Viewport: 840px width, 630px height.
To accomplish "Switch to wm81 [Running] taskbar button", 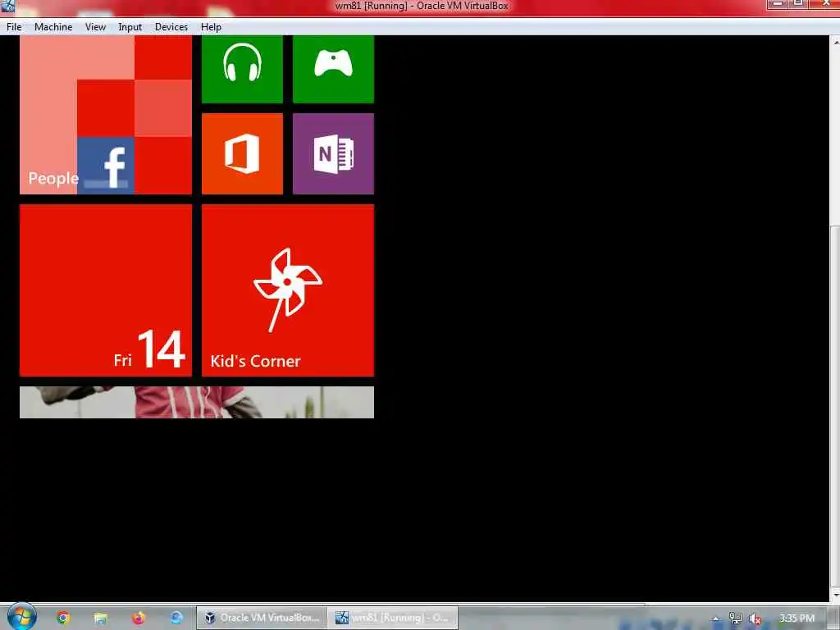I will point(393,618).
